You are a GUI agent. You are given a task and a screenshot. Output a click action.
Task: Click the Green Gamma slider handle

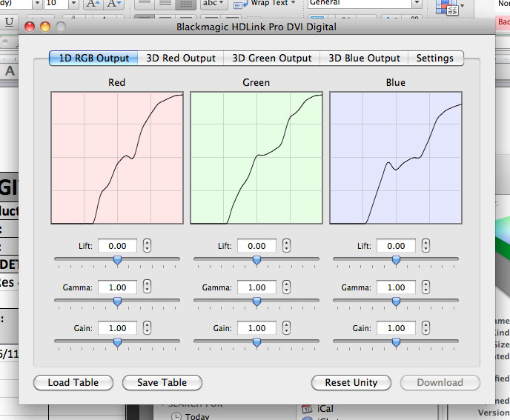[x=256, y=301]
